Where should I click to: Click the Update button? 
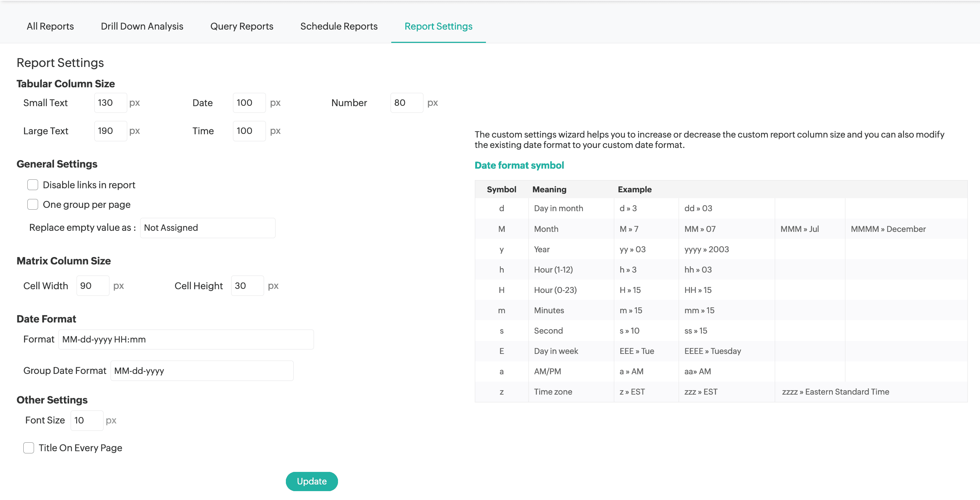(312, 482)
